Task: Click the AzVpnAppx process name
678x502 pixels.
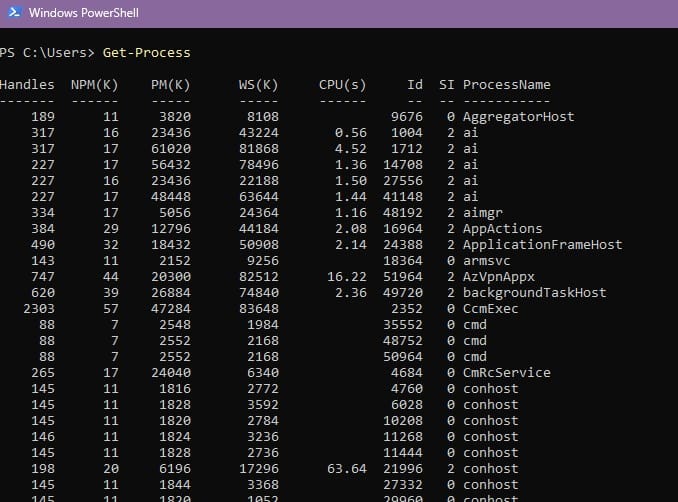Action: pyautogui.click(x=499, y=277)
